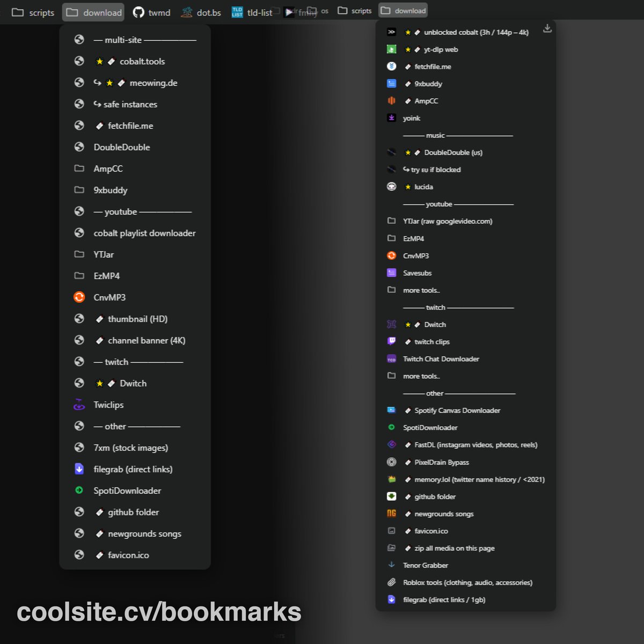
Task: Click newgrounds songs with the globe icon
Action: tap(135, 533)
